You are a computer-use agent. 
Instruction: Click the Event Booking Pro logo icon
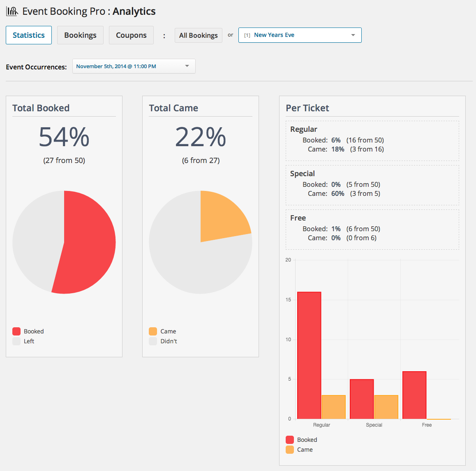pyautogui.click(x=12, y=11)
